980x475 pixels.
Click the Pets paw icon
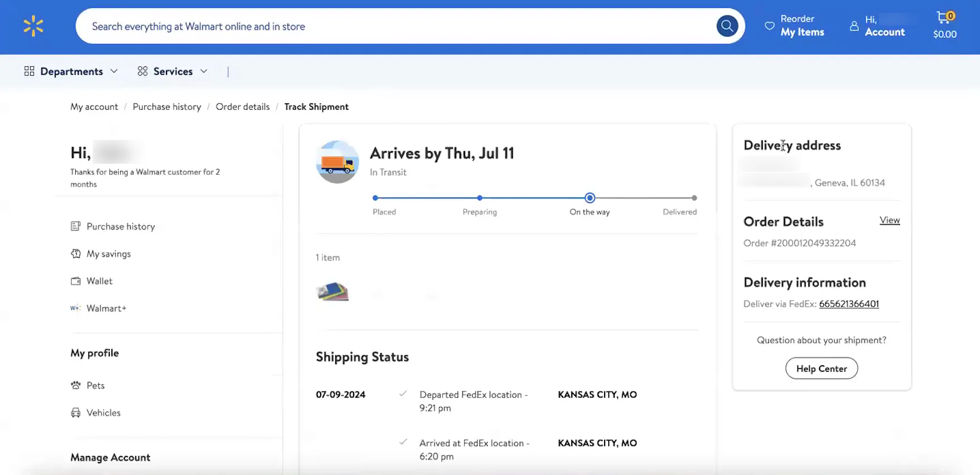[x=76, y=385]
